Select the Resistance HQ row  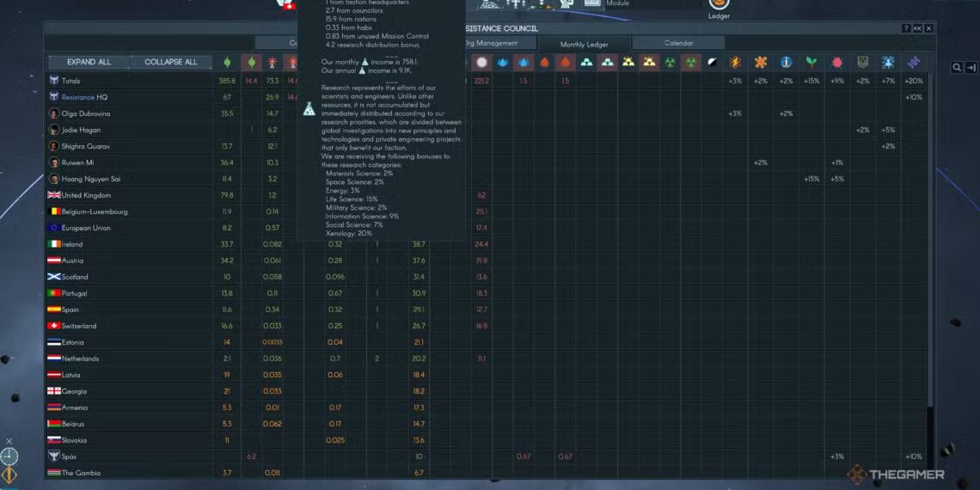[487, 97]
